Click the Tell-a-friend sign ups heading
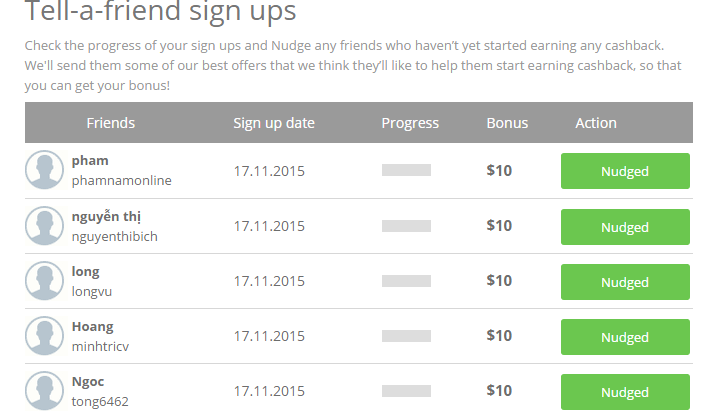This screenshot has width=721, height=417. (160, 14)
